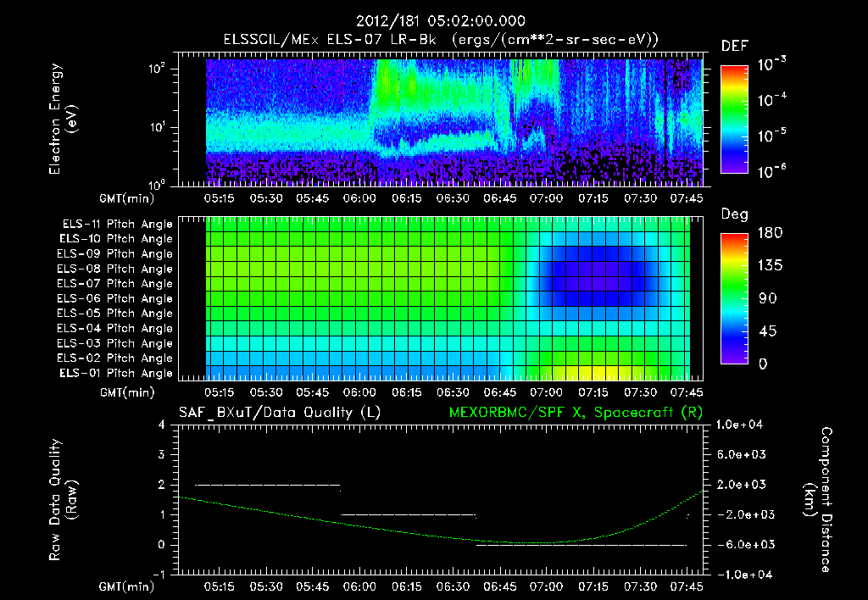
Task: Select the ELS-02 Pitch Angle row label
Action: [x=115, y=358]
